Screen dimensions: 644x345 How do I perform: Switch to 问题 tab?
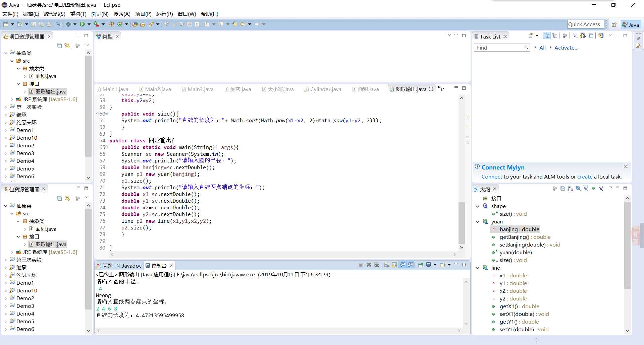click(104, 266)
